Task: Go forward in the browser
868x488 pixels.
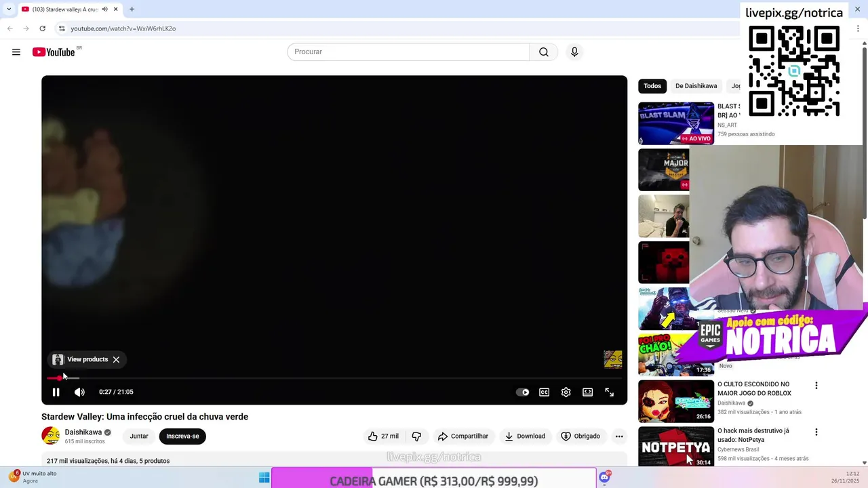Action: coord(26,28)
